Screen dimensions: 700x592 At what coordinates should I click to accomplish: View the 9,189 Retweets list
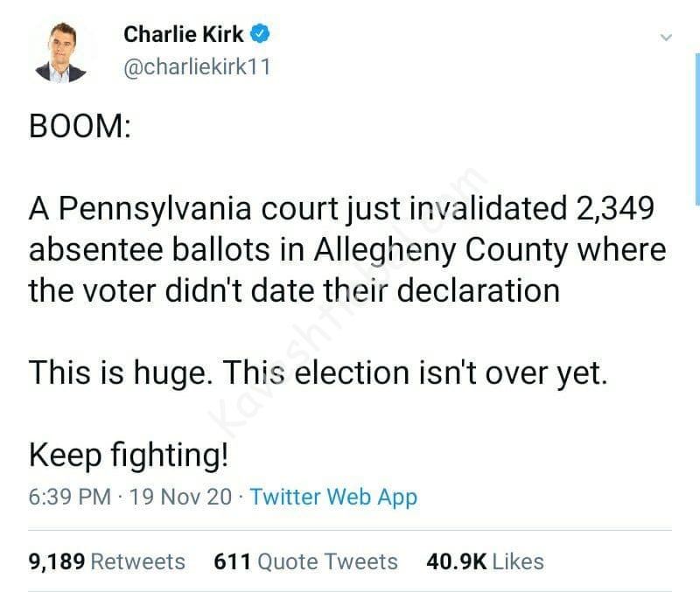(107, 561)
